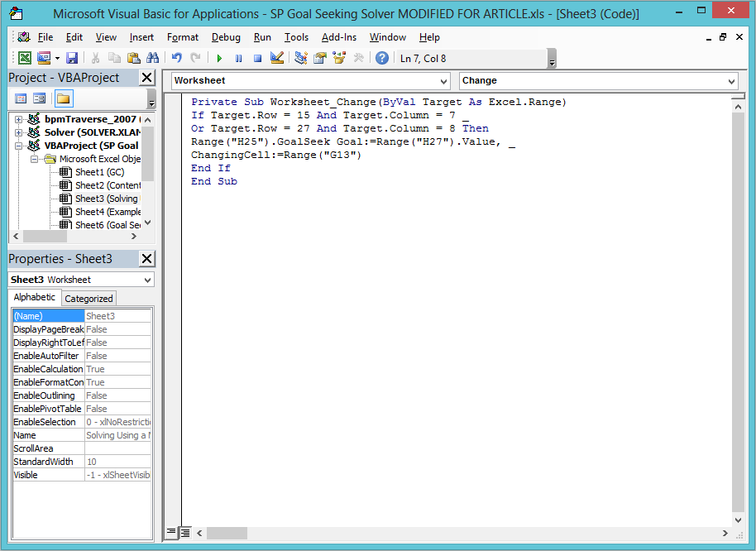This screenshot has width=756, height=551.
Task: Collapse VBAProject (SP Goal) node
Action: coord(18,146)
